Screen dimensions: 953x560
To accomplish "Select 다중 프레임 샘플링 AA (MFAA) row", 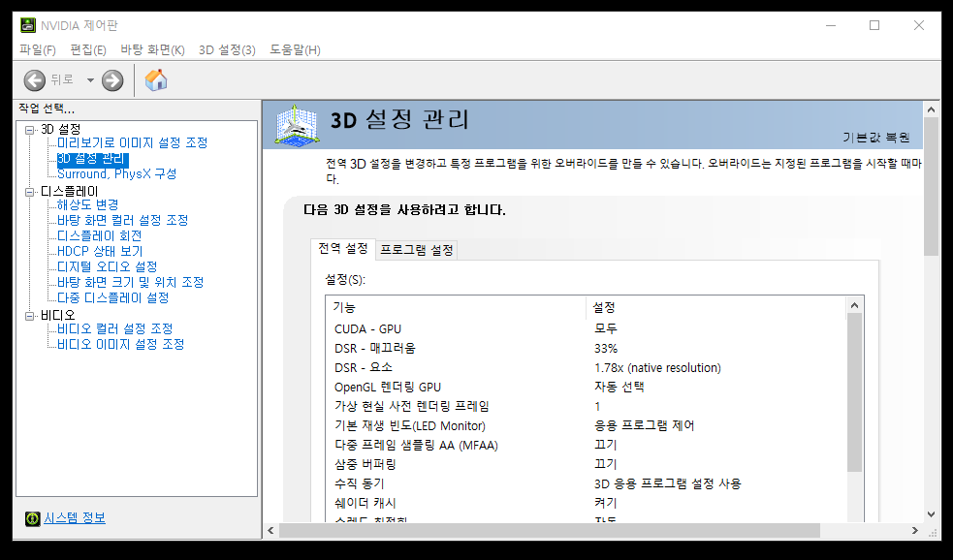I will coord(587,446).
